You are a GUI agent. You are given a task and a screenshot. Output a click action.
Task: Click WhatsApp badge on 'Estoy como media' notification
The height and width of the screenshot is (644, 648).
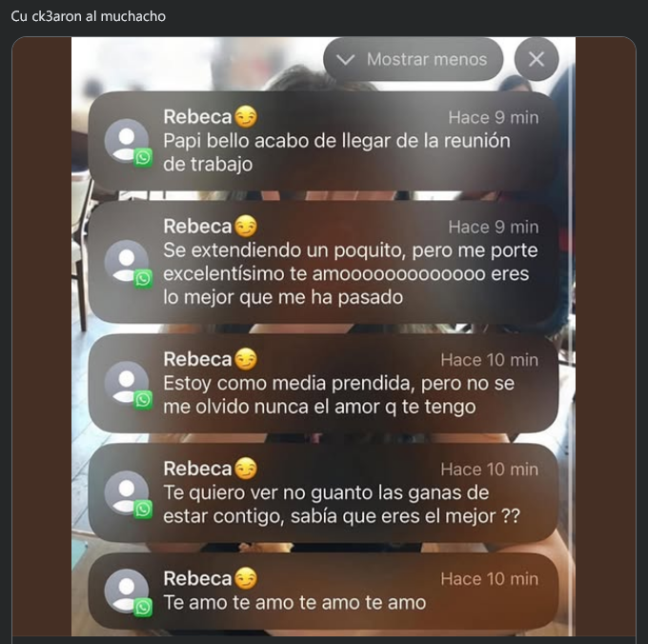tap(143, 400)
